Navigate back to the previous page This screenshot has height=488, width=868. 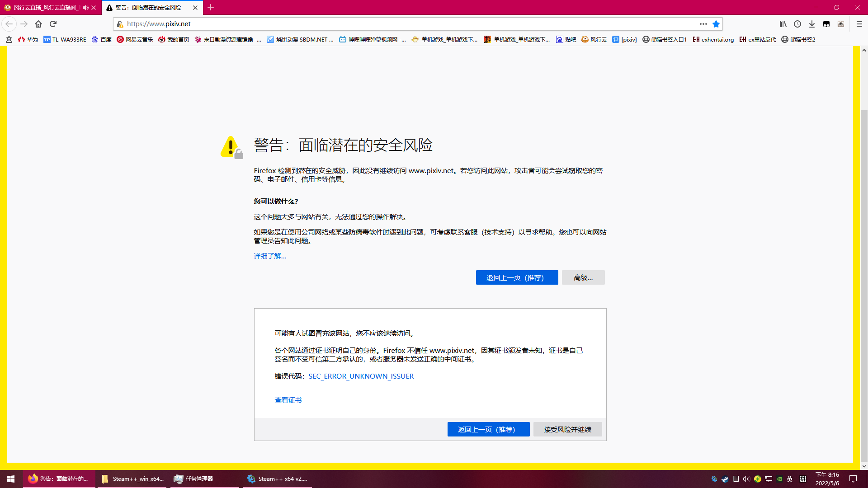coord(9,24)
